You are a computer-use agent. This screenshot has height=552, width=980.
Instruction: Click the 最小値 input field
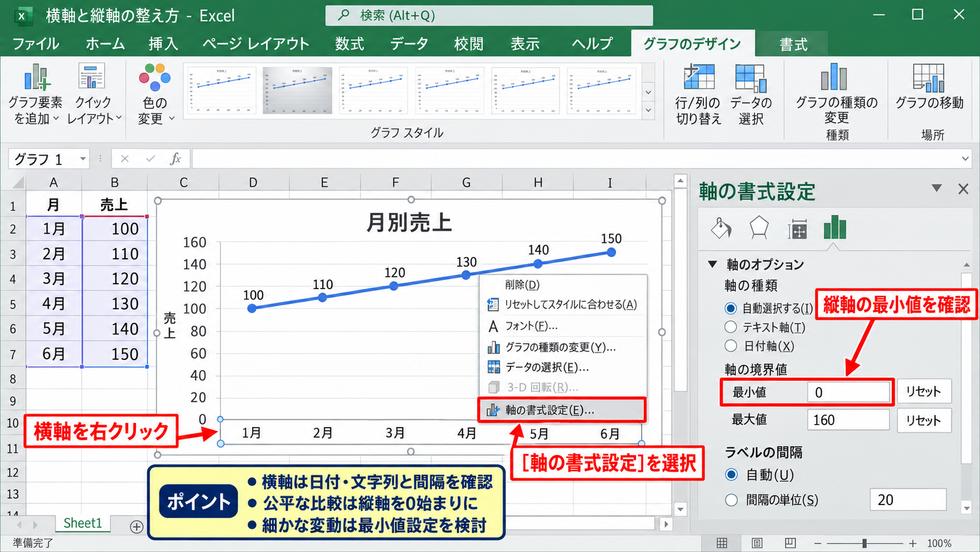[x=848, y=392]
